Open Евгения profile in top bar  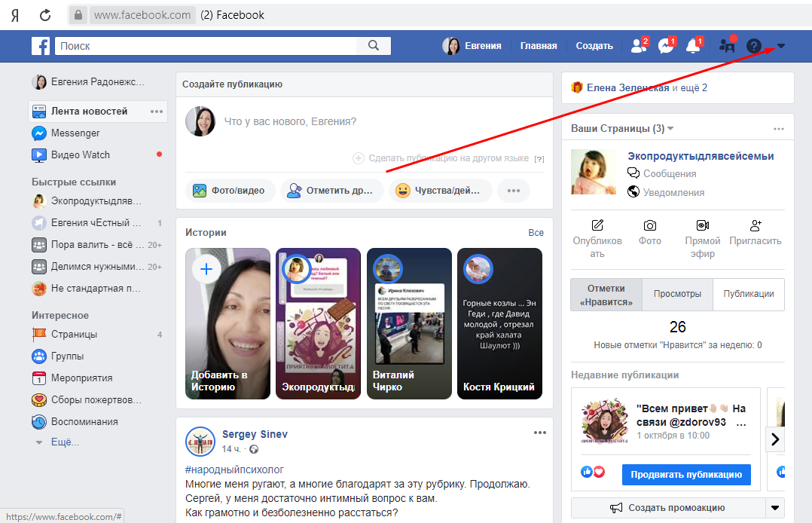(x=472, y=46)
